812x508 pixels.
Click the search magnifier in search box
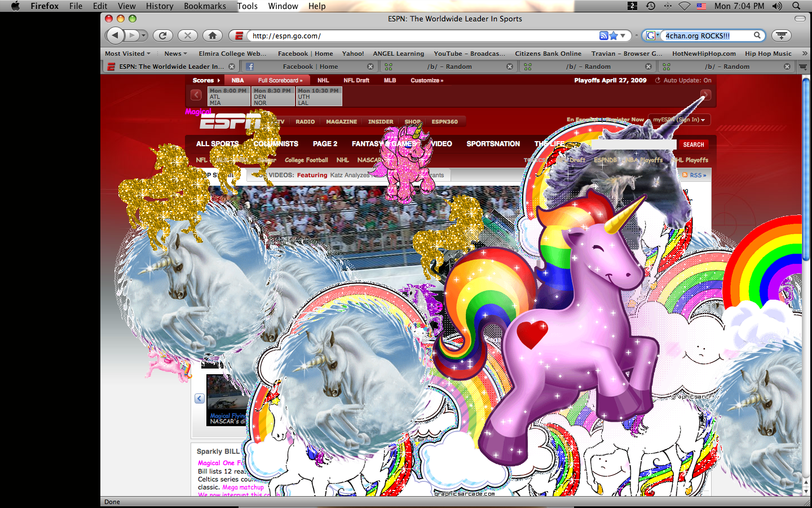point(757,36)
